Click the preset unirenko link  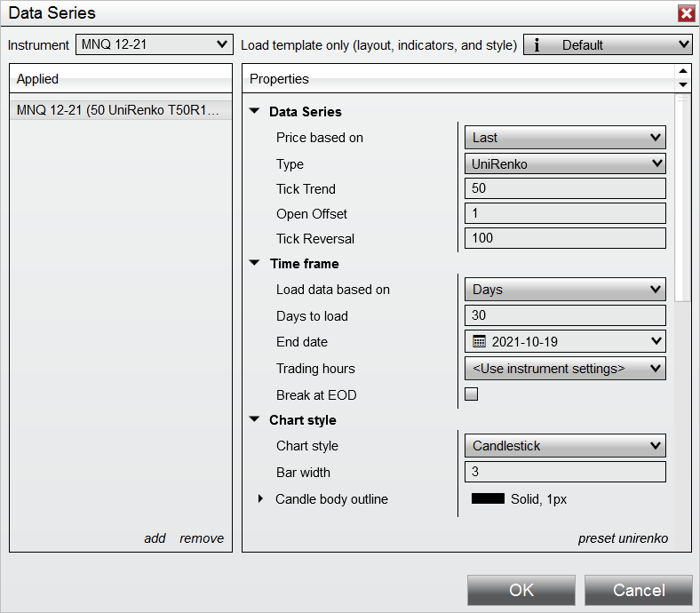click(x=624, y=538)
